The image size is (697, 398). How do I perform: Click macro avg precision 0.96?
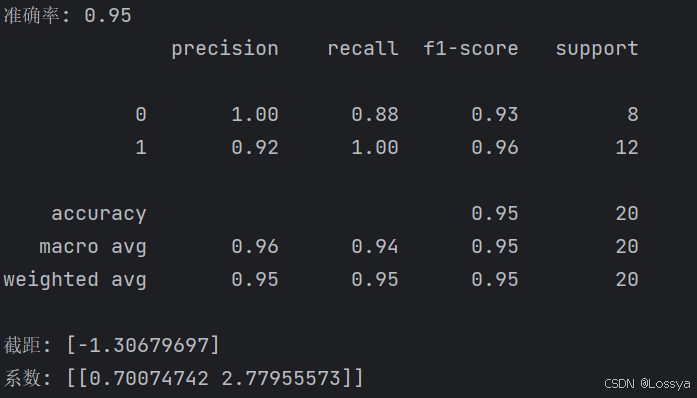point(255,247)
